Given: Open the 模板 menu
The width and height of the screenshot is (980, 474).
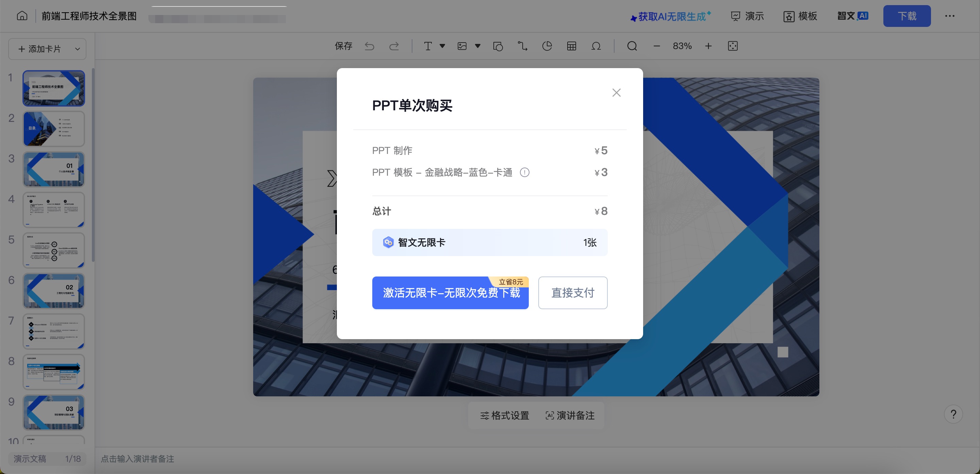Looking at the screenshot, I should click(800, 16).
